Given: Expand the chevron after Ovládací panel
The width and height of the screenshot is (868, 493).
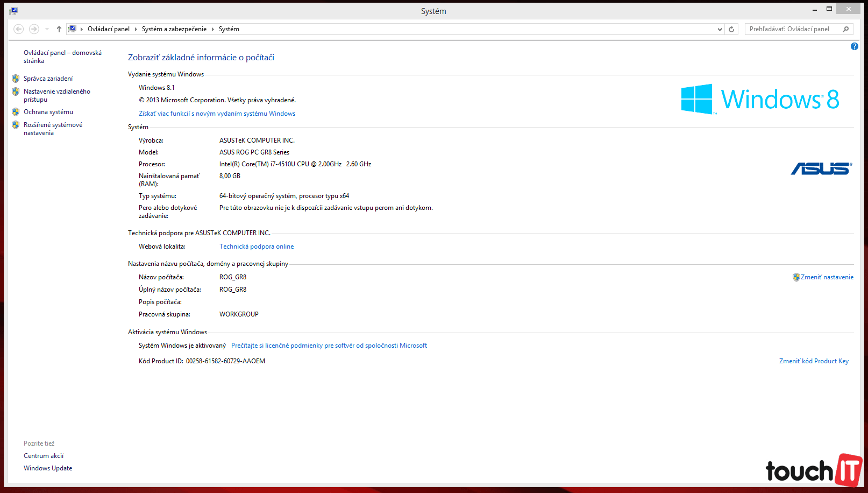Looking at the screenshot, I should pyautogui.click(x=136, y=29).
